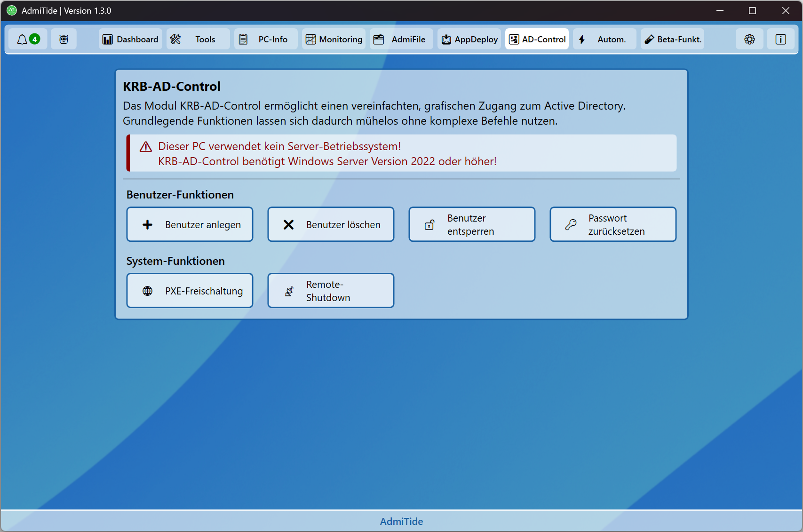Go to the Monitoring tab
This screenshot has height=532, width=803.
pos(334,39)
